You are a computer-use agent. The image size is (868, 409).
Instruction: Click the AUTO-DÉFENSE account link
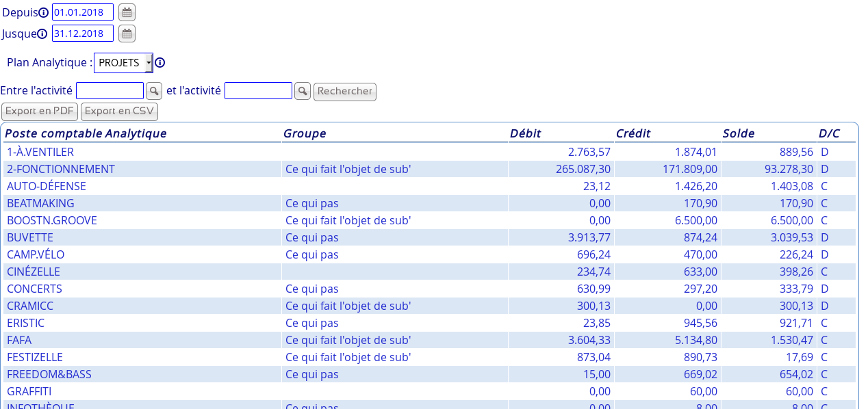pyautogui.click(x=47, y=186)
